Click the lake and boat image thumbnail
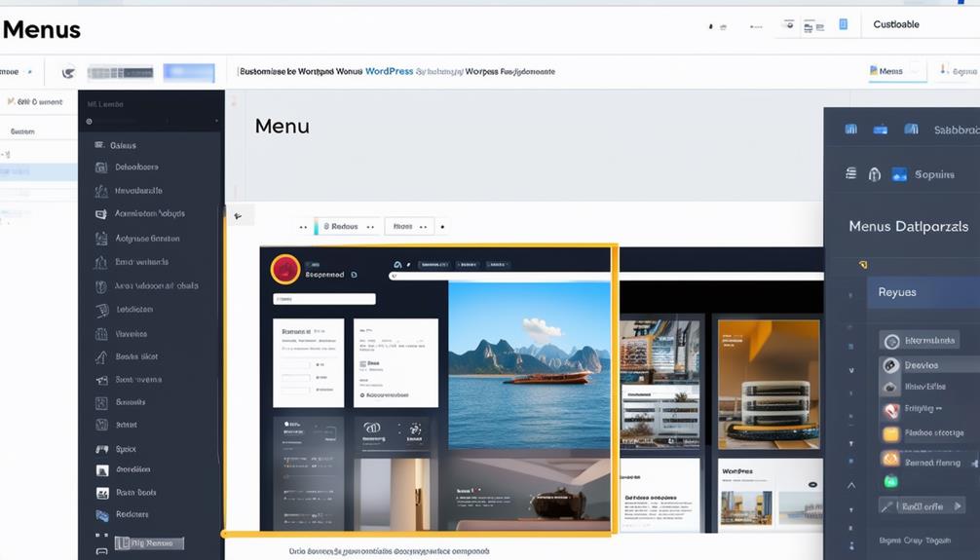The width and height of the screenshot is (980, 560). click(x=529, y=365)
